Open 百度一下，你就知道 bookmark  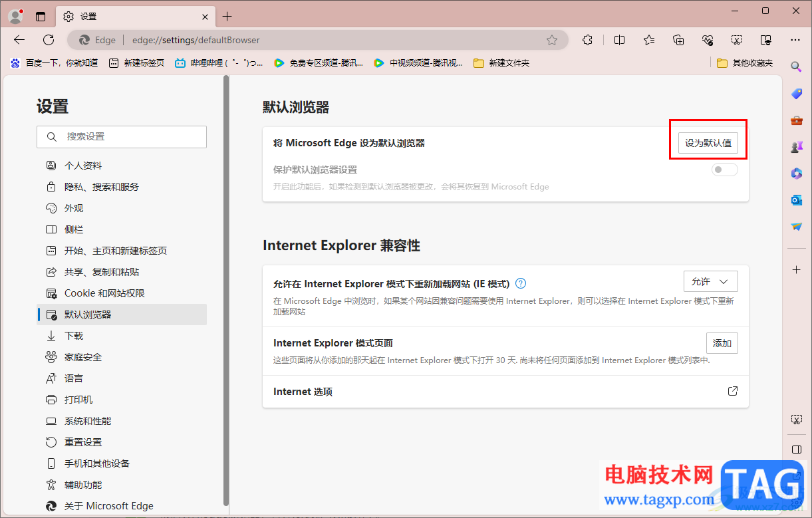(x=54, y=63)
